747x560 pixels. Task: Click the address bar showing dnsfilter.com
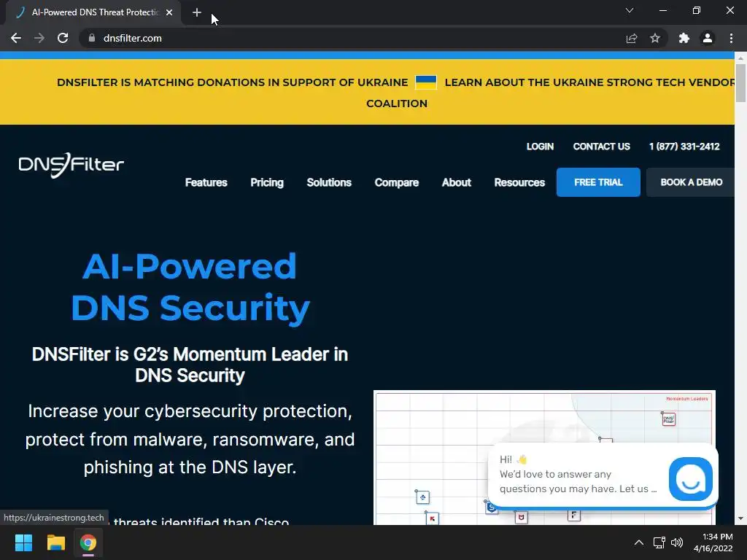click(352, 38)
